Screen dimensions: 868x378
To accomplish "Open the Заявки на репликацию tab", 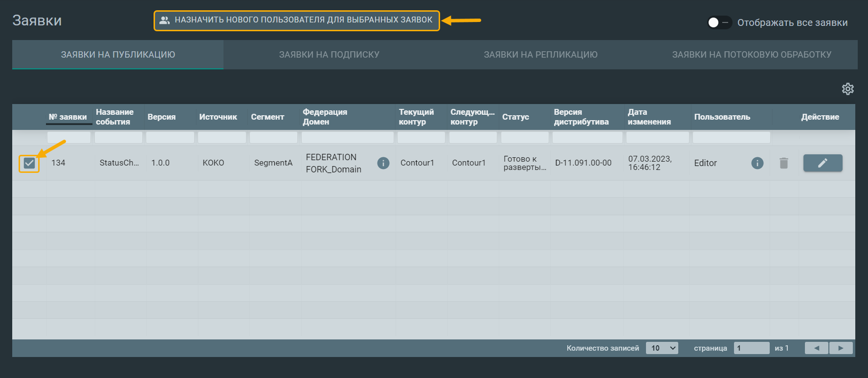I will coord(540,55).
